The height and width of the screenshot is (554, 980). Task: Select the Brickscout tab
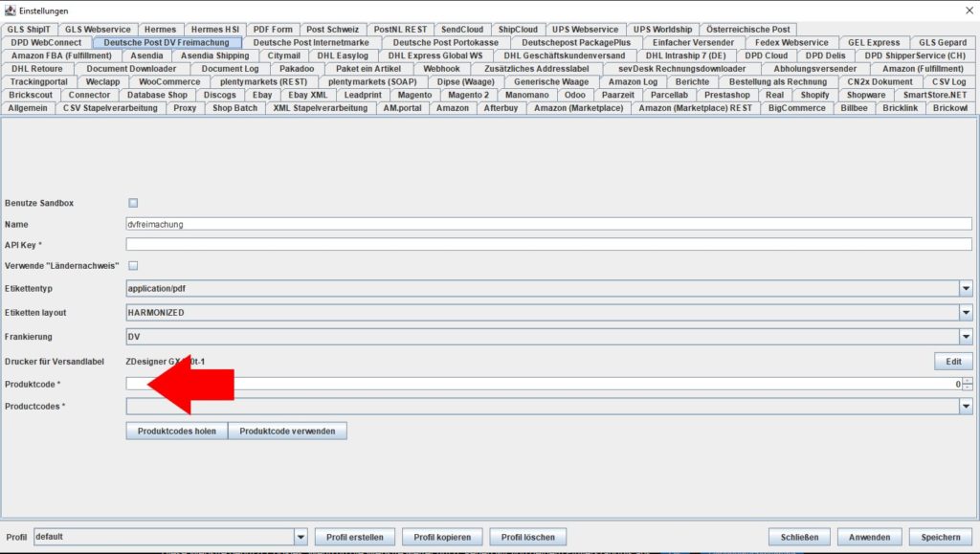[x=31, y=95]
